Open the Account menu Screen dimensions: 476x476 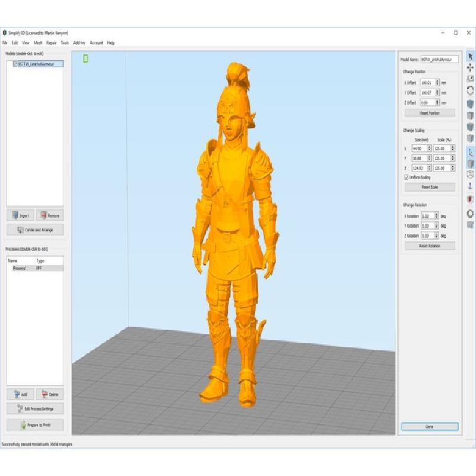click(96, 43)
